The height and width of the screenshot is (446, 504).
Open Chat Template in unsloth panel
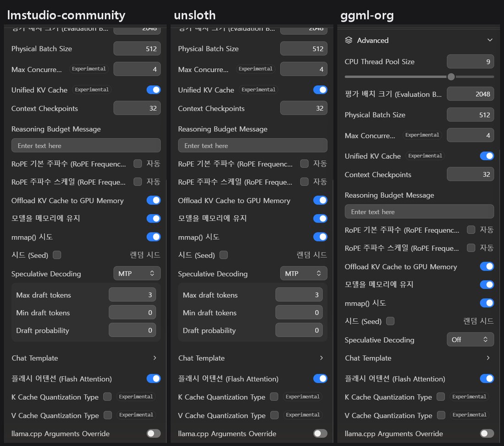pos(252,358)
